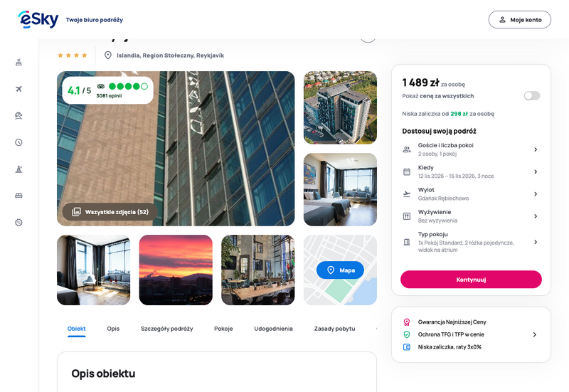The image size is (569, 392).
Task: Expand the guarantees card chevron
Action: 535,334
